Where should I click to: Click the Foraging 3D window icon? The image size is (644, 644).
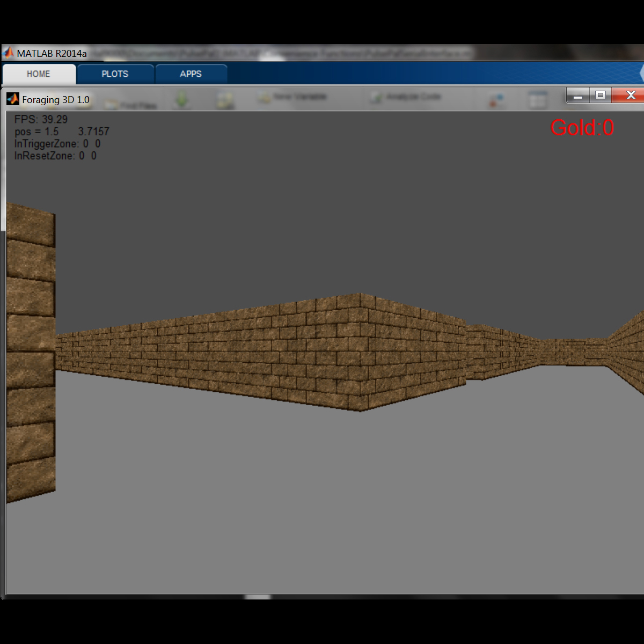tap(12, 99)
